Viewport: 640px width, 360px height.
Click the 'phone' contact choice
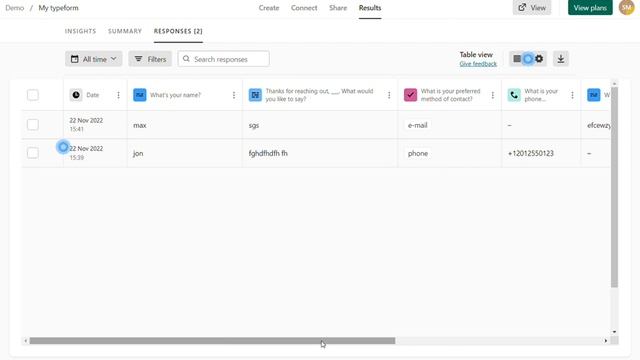coord(418,153)
